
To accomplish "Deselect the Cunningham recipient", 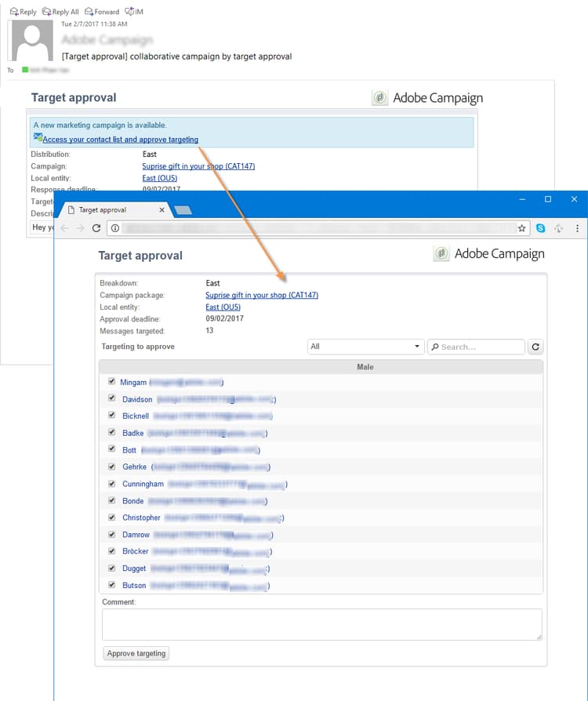I will pyautogui.click(x=112, y=483).
